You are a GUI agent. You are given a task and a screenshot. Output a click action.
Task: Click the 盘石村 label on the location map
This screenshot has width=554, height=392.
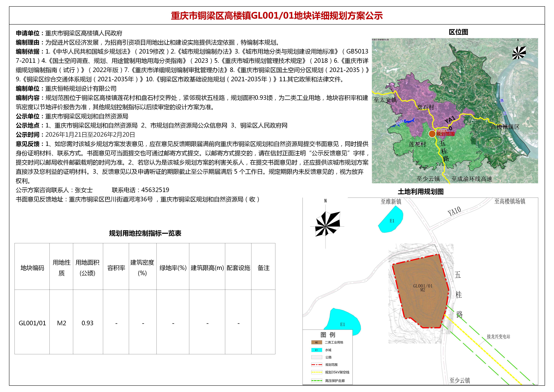click(426, 107)
